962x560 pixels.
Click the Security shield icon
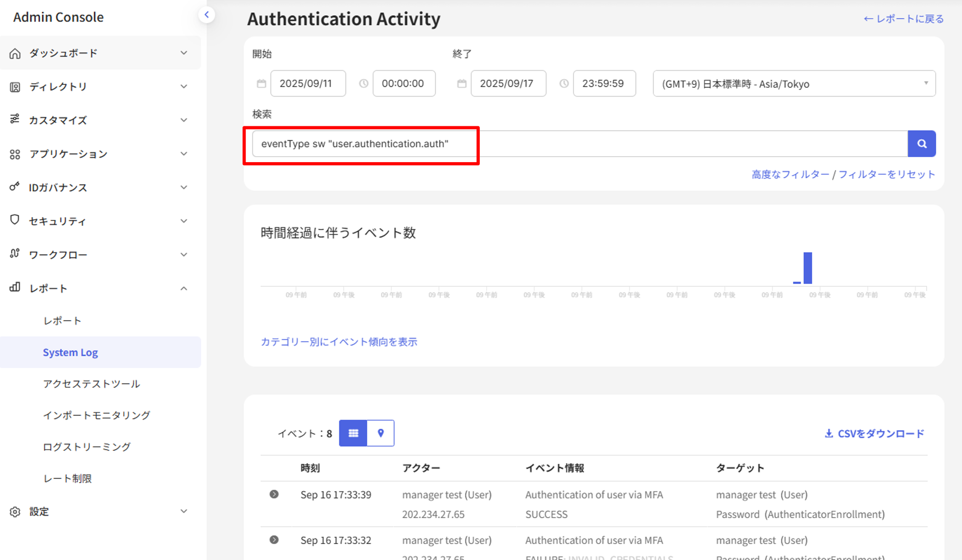pyautogui.click(x=15, y=220)
